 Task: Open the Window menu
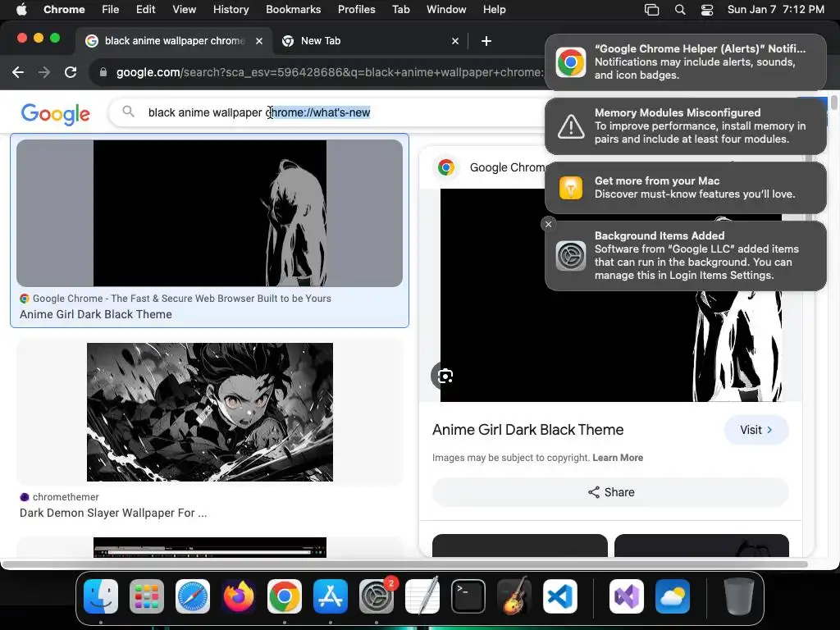click(x=446, y=10)
